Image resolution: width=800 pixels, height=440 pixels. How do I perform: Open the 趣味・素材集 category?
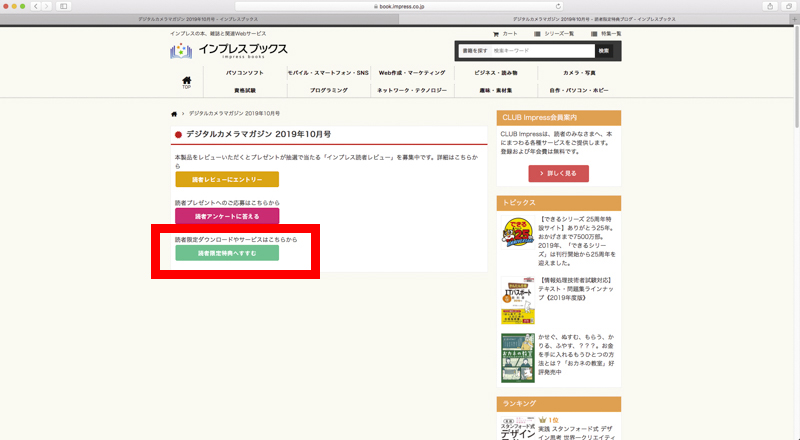pyautogui.click(x=495, y=90)
